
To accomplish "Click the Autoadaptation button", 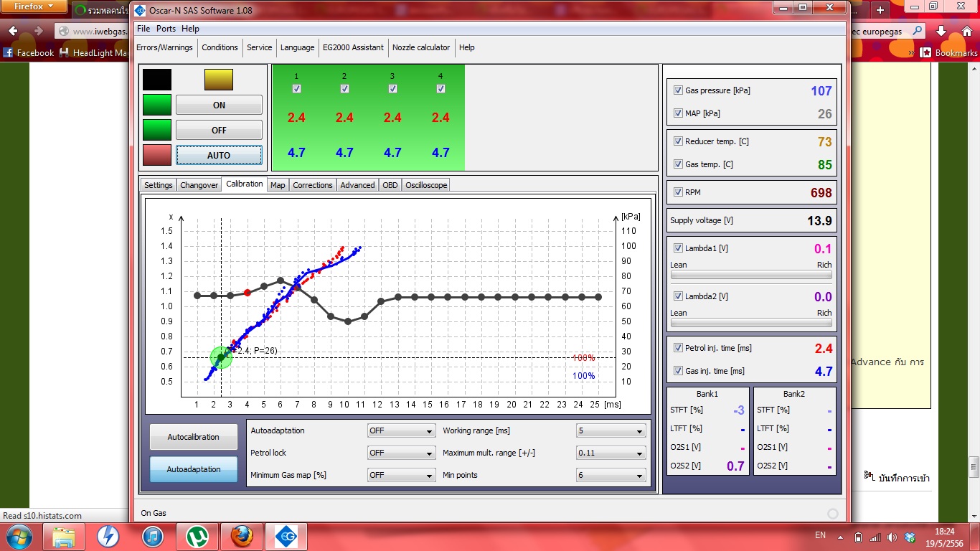I will [x=194, y=469].
